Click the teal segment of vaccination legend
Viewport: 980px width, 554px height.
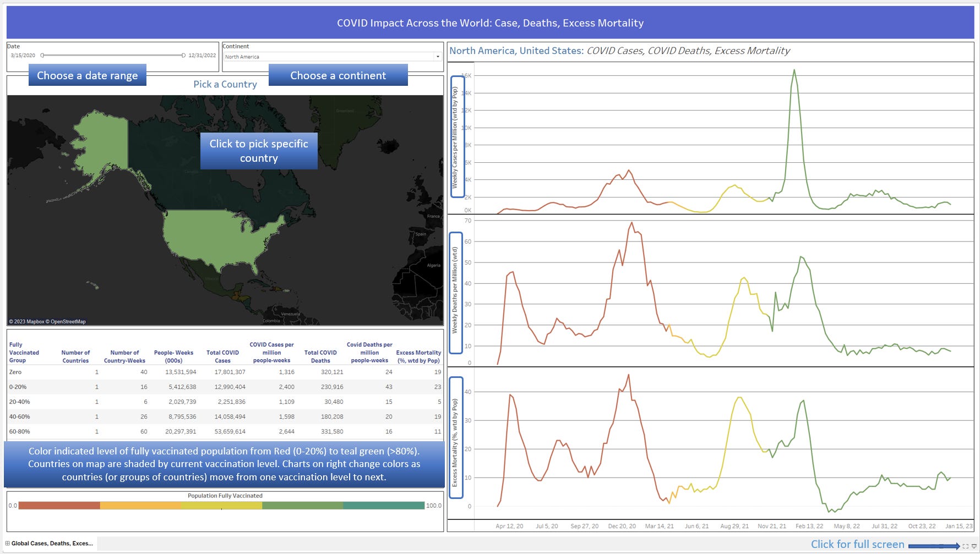click(384, 506)
